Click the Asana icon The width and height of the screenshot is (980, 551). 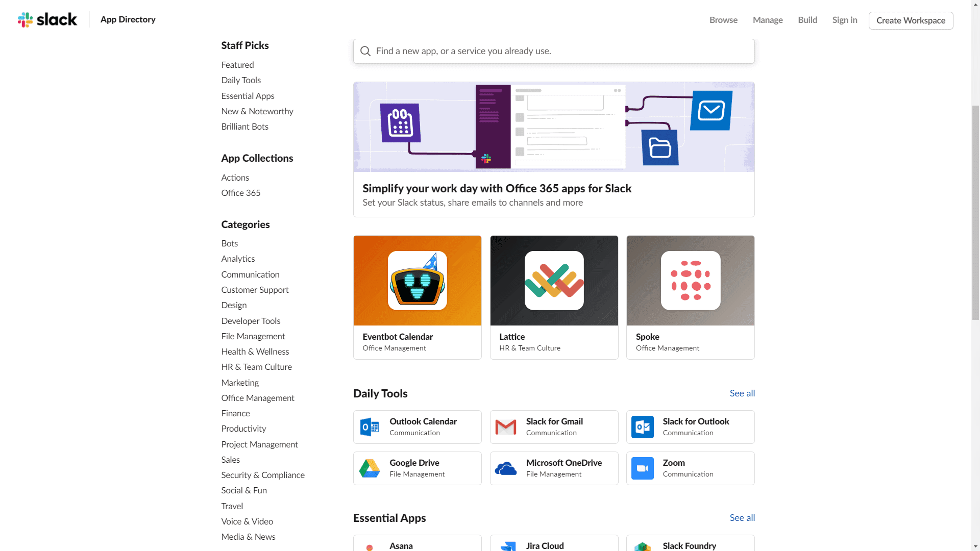[x=370, y=547]
